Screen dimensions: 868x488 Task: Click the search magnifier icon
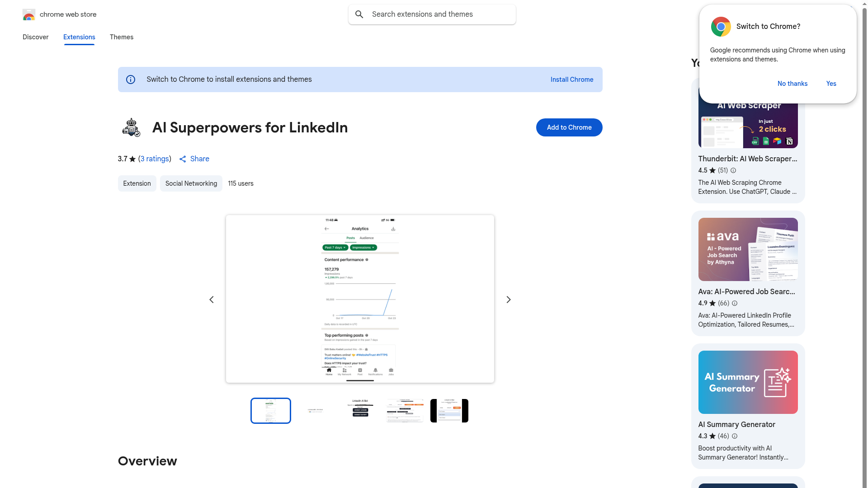(x=359, y=14)
